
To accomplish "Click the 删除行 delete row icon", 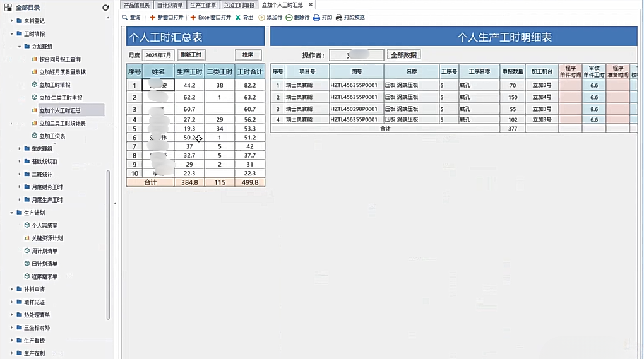I will [289, 18].
